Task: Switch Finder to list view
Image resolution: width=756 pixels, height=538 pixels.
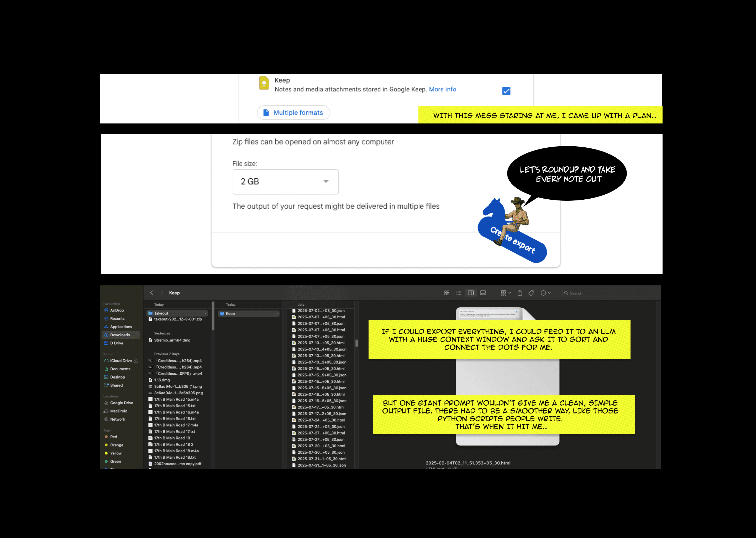Action: pos(458,293)
